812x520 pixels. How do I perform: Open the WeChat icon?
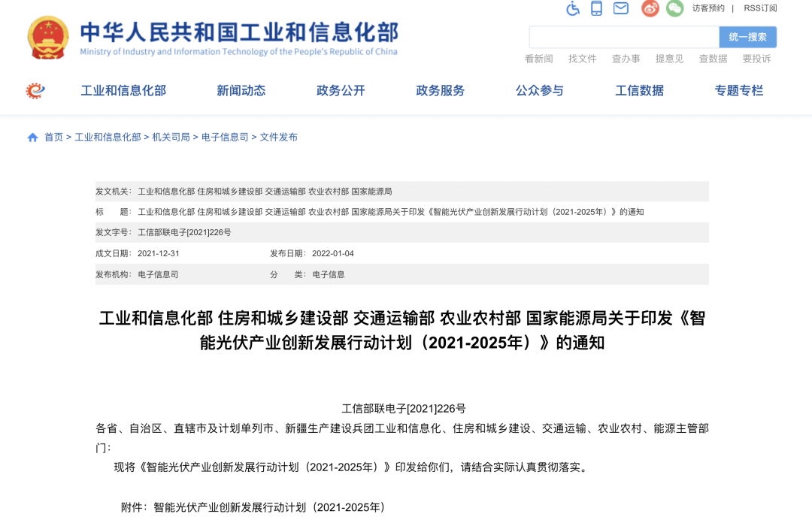[674, 10]
